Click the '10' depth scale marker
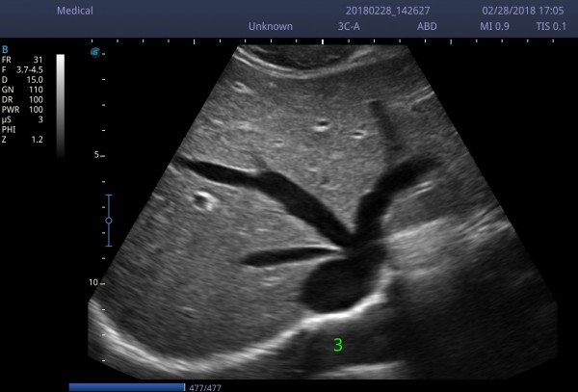 tap(93, 282)
